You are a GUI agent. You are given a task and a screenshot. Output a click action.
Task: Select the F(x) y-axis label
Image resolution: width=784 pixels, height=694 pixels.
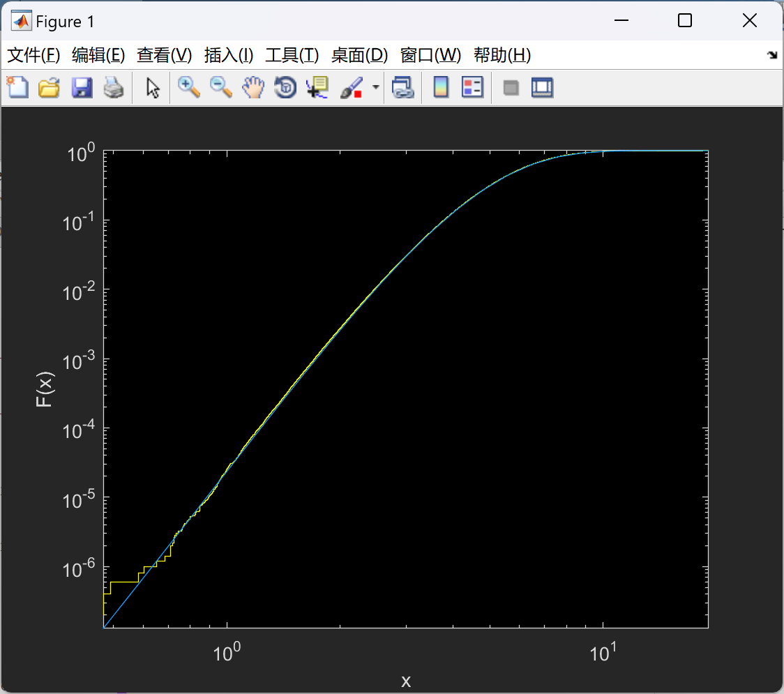click(x=44, y=389)
